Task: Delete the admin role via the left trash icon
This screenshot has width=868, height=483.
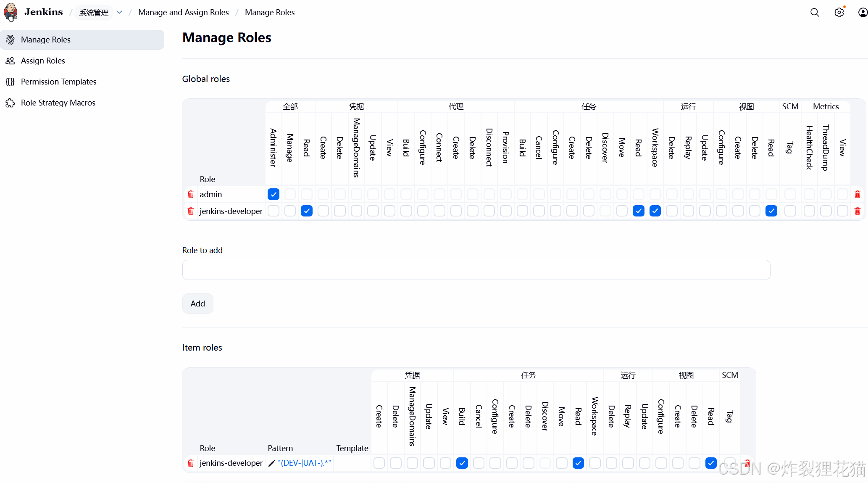Action: coord(191,194)
